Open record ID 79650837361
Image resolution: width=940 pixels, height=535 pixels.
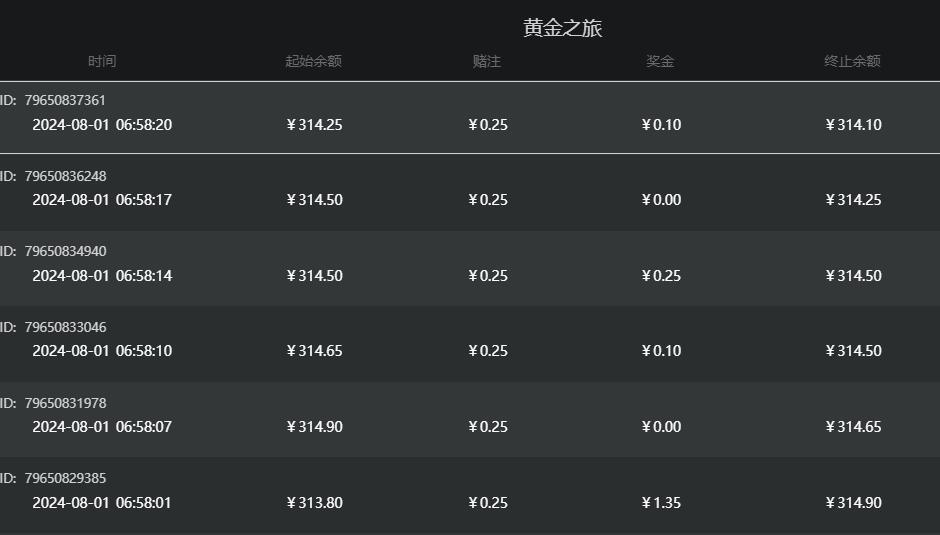tap(65, 100)
